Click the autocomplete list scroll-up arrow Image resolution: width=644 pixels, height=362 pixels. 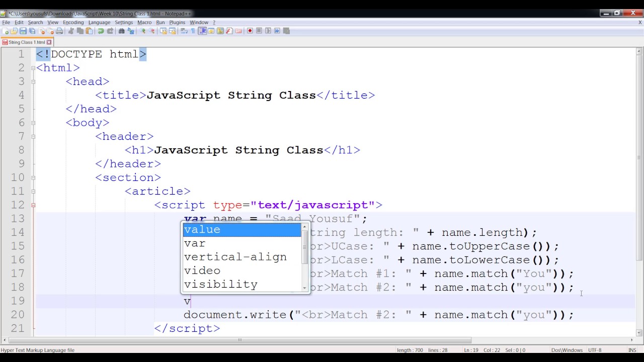(x=304, y=227)
